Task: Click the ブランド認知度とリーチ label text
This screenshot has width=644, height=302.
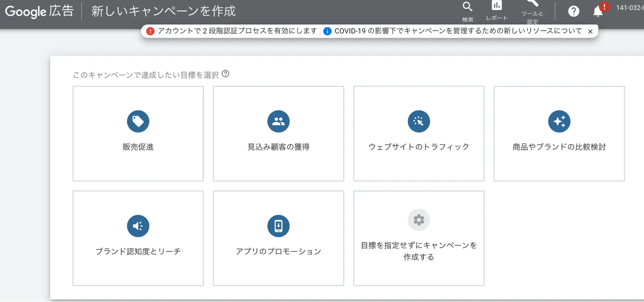Action: pyautogui.click(x=138, y=252)
